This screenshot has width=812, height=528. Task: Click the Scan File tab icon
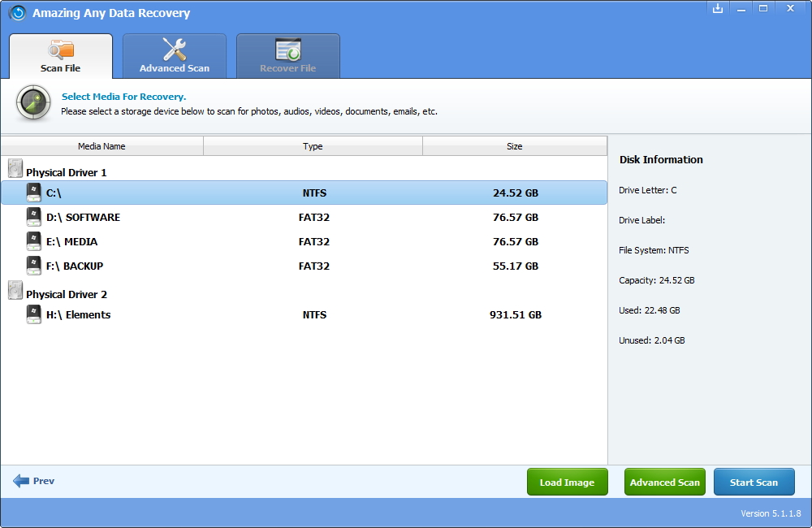coord(61,50)
